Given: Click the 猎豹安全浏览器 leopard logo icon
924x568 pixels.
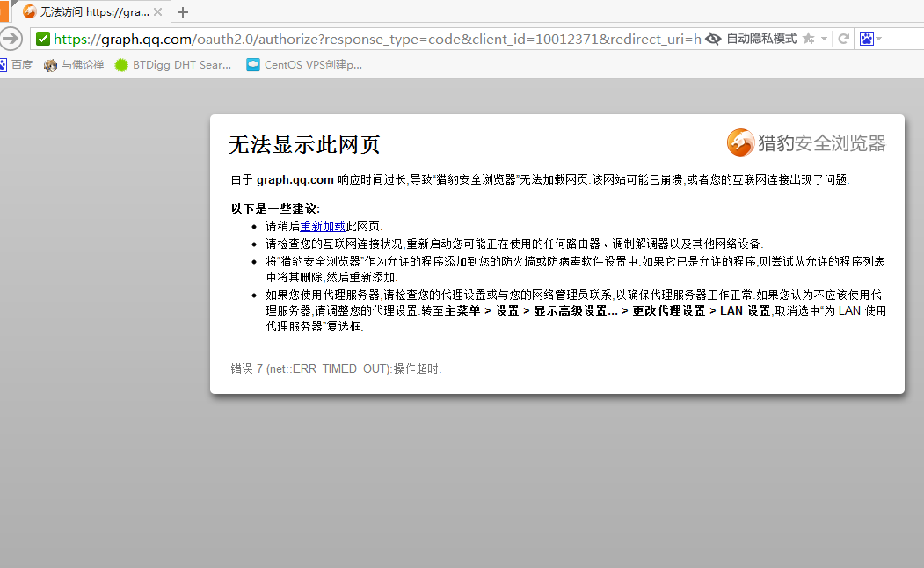Looking at the screenshot, I should pos(740,142).
